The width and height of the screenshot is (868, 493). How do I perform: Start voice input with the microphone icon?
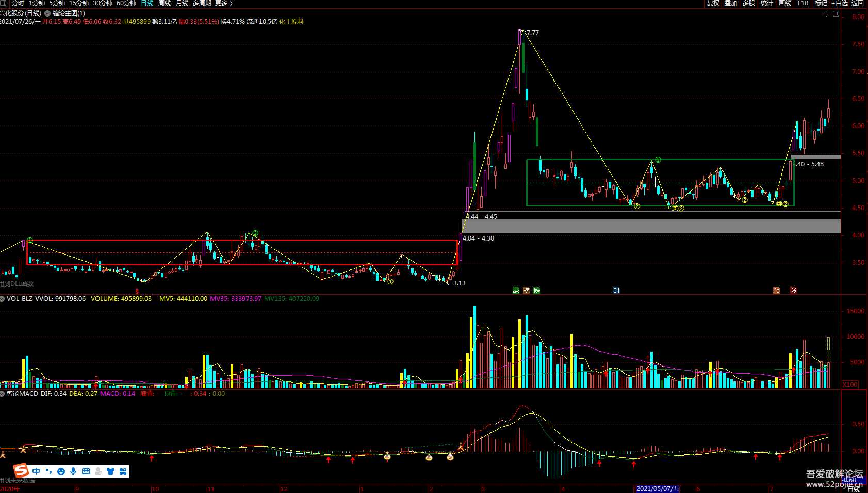pos(73,471)
